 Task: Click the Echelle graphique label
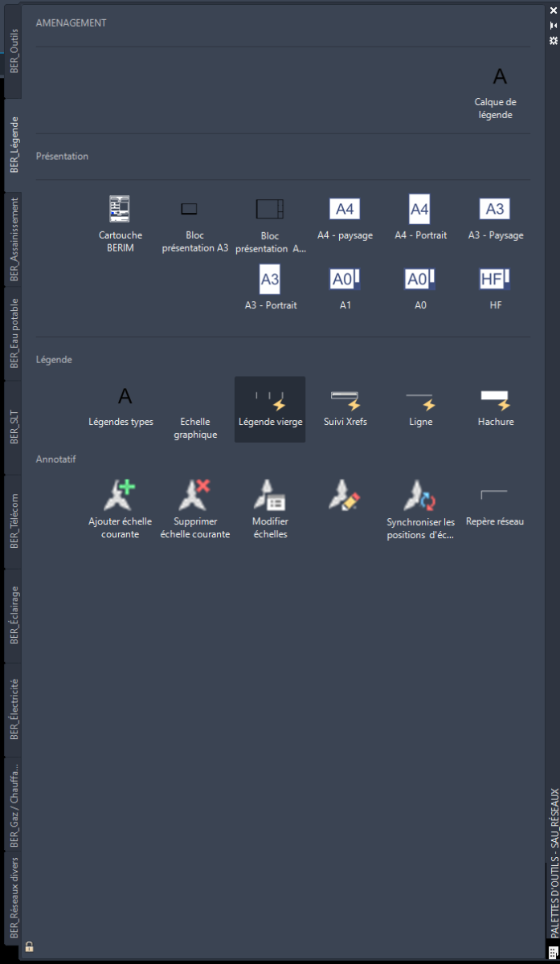pyautogui.click(x=195, y=428)
